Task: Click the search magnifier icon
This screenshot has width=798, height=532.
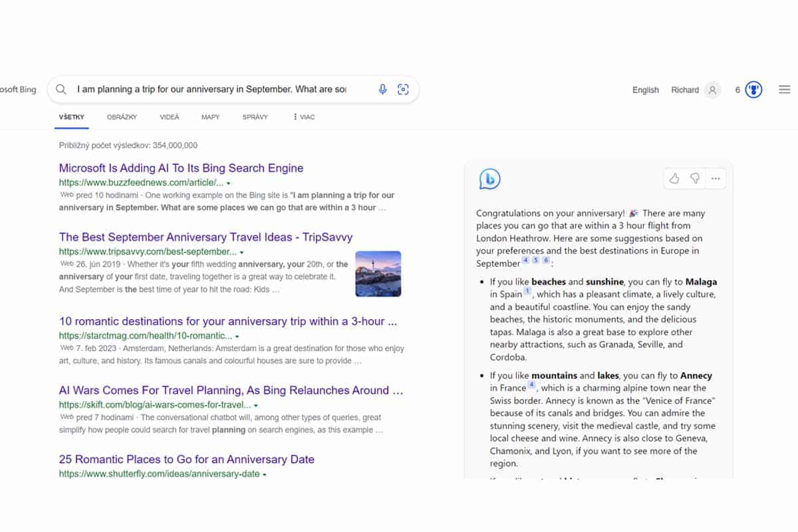Action: (x=61, y=90)
